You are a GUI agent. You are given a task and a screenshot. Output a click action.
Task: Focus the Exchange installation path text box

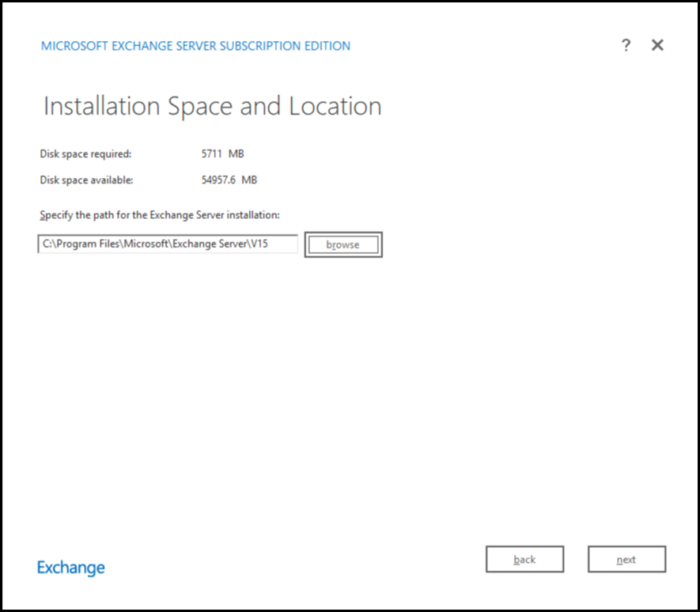pos(168,244)
